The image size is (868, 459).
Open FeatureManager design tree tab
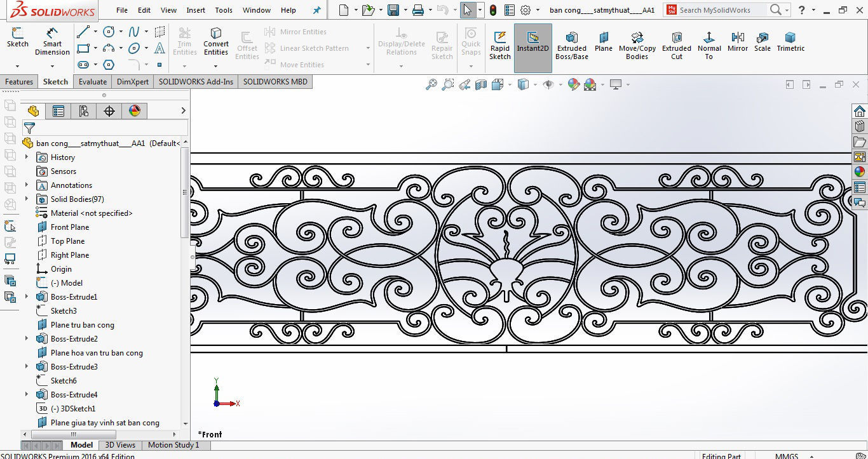33,111
